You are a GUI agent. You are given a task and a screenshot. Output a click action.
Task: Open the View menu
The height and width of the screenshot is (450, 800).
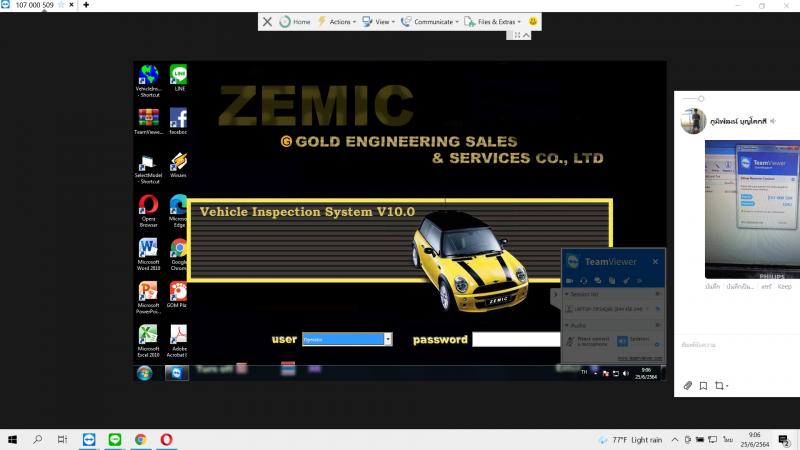379,21
